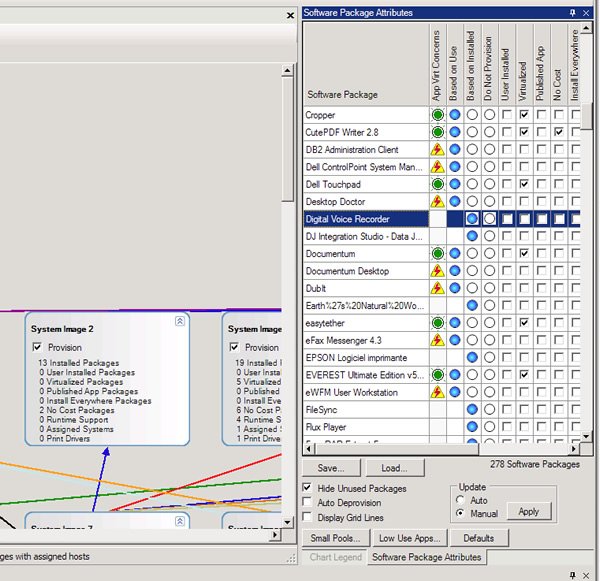This screenshot has width=600, height=581.
Task: Click the Load... button
Action: coord(395,468)
